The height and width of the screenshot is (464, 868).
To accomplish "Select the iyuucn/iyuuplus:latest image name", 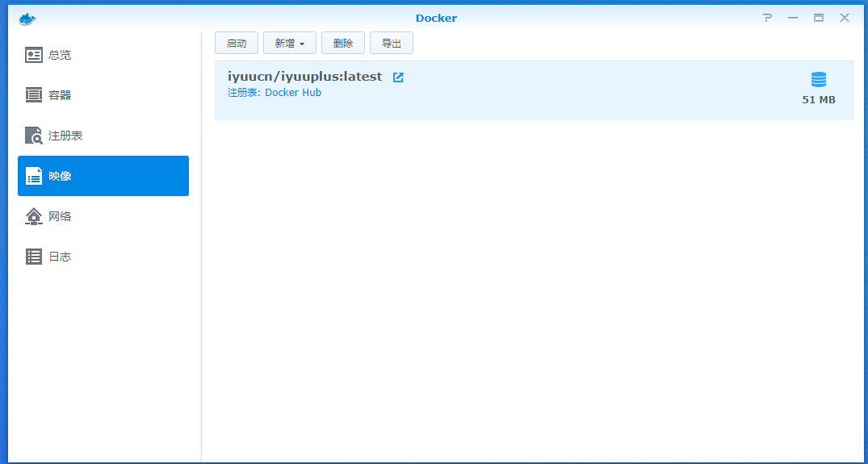I will click(x=305, y=77).
